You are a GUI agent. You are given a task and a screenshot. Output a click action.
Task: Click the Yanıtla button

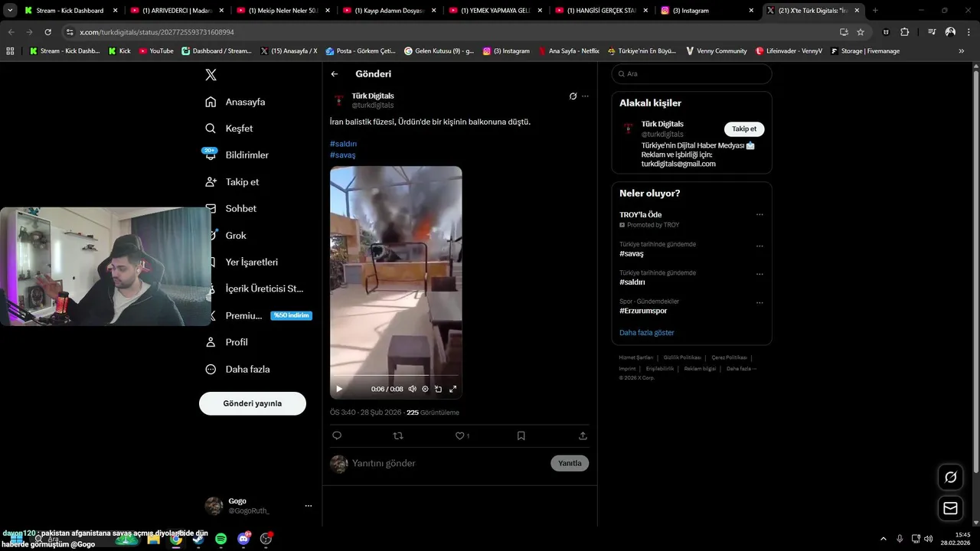point(570,463)
